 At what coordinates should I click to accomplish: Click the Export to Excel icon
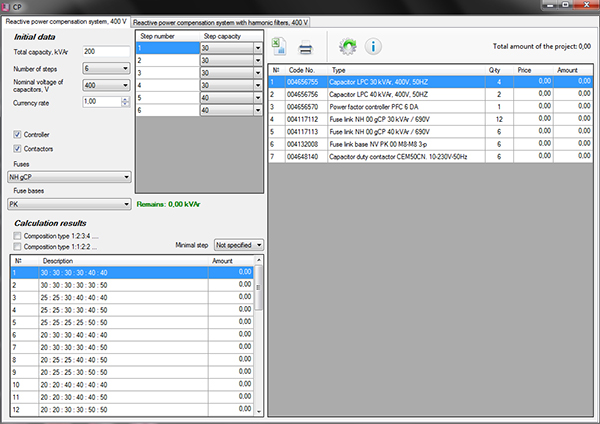pyautogui.click(x=281, y=46)
